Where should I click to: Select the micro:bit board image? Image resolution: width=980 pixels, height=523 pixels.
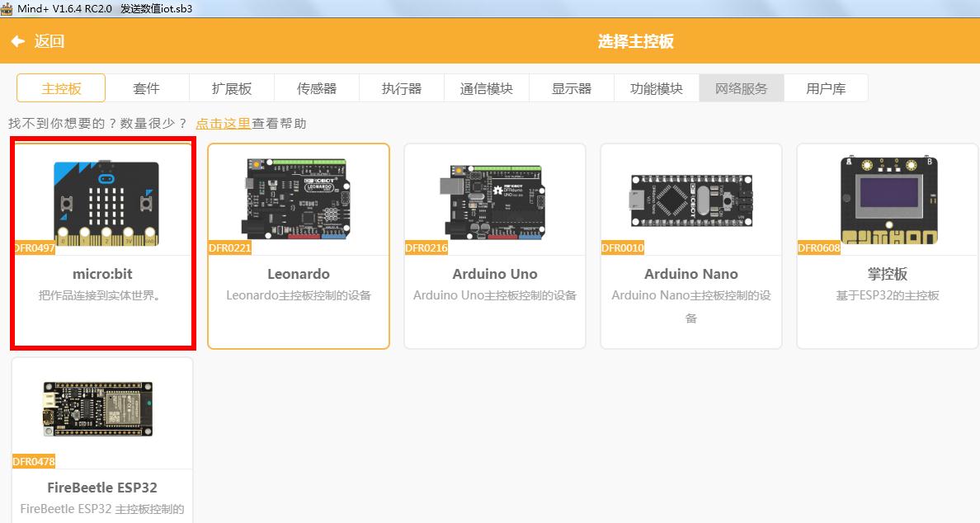pos(106,203)
